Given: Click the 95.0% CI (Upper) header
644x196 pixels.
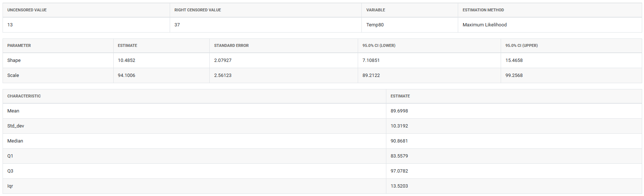Looking at the screenshot, I should (x=521, y=45).
